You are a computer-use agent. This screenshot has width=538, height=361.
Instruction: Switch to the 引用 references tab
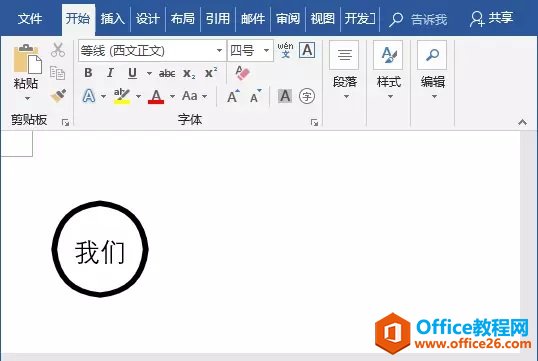point(218,18)
